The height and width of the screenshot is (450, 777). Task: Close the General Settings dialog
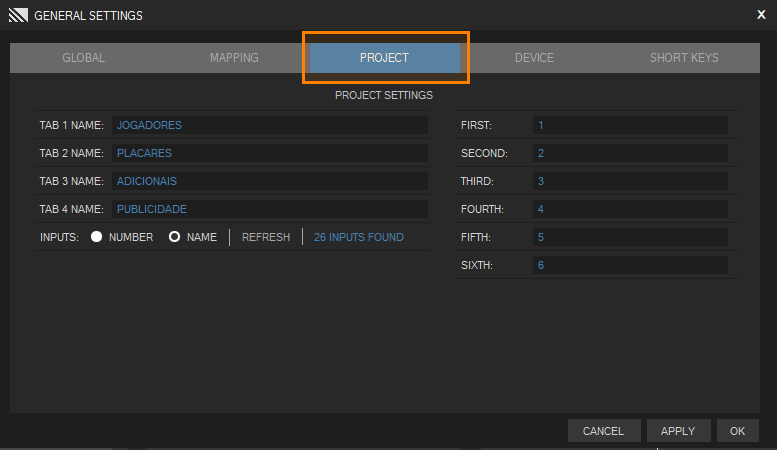[x=761, y=14]
